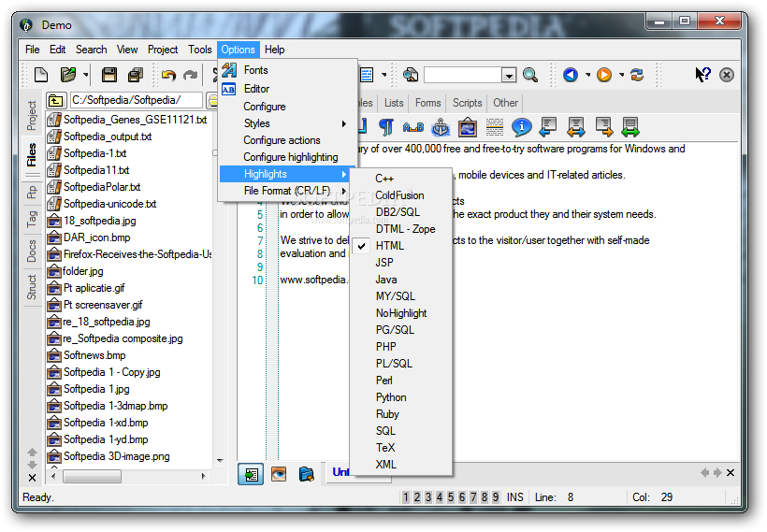Select Softpedia_output.txt in the file list
Screen dimensions: 767x532
[x=108, y=137]
